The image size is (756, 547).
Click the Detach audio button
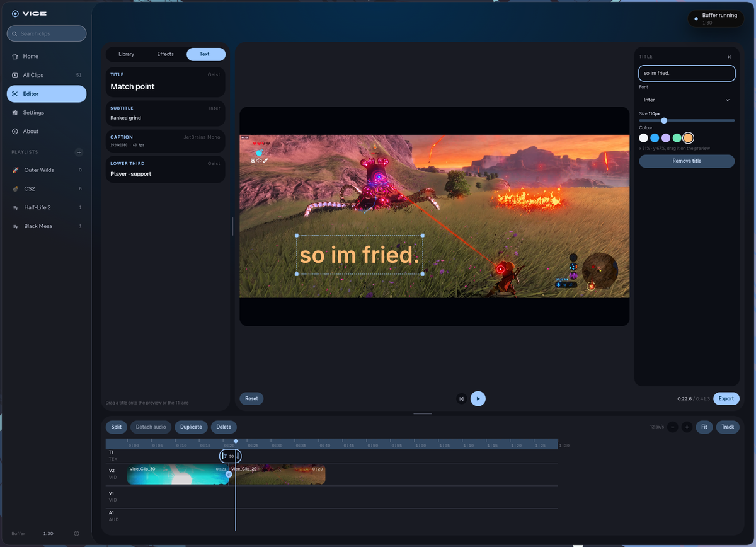(151, 427)
